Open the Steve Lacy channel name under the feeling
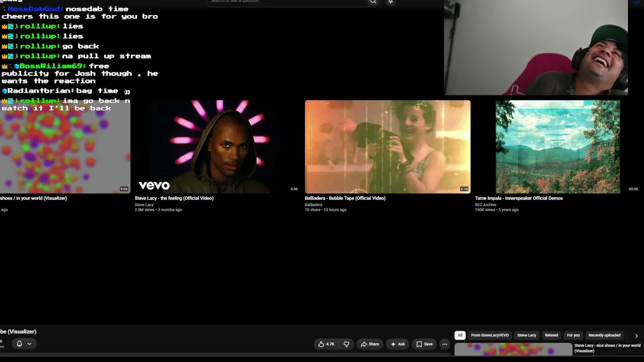 click(x=144, y=205)
